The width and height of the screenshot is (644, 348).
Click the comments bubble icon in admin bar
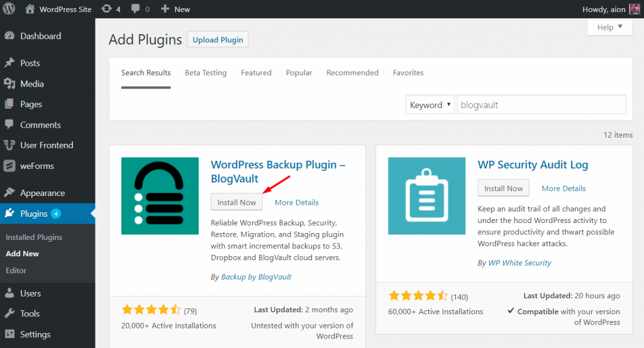point(136,9)
